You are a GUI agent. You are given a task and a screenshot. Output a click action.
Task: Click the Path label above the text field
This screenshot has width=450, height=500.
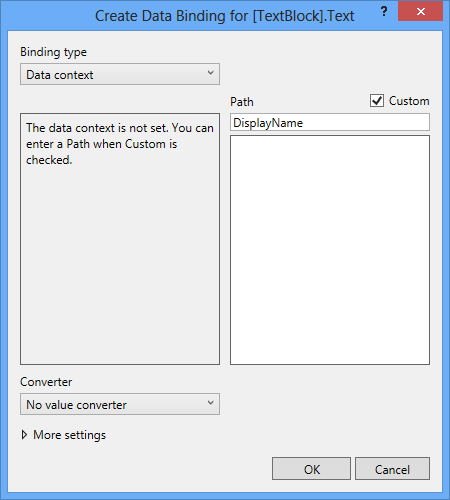pos(242,102)
